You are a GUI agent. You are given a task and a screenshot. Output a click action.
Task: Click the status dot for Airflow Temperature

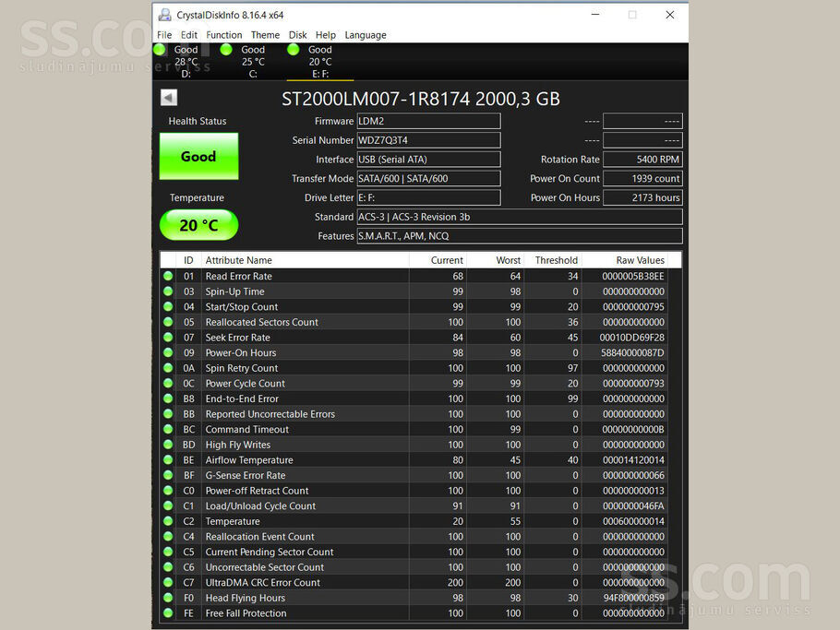click(168, 459)
